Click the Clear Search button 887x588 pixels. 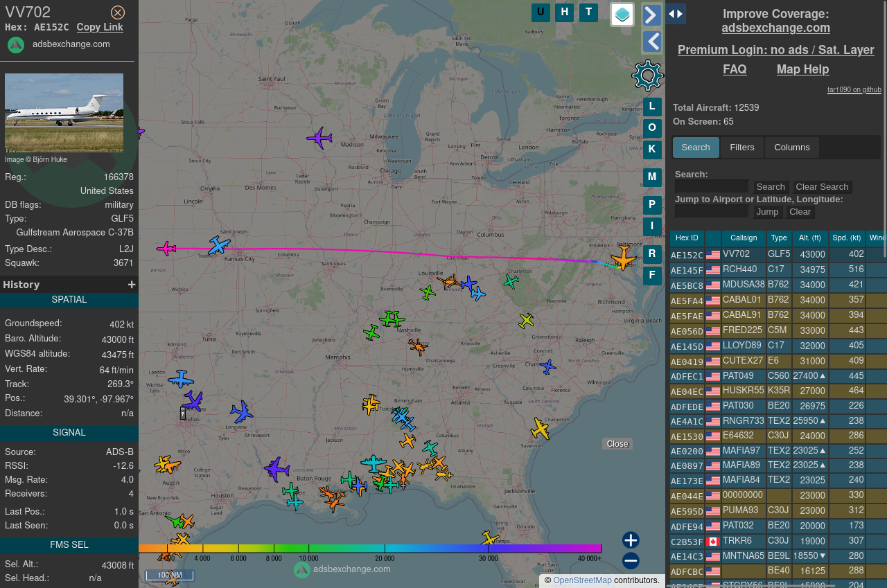822,187
